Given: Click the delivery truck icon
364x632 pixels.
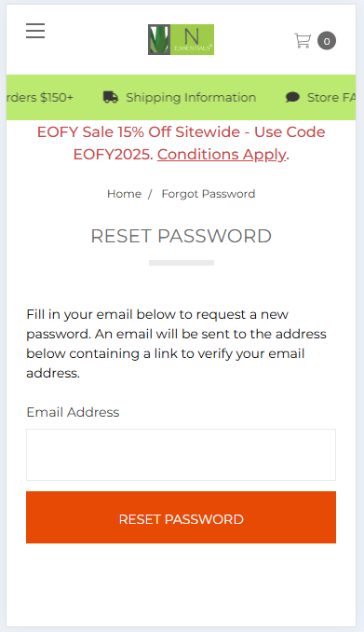Looking at the screenshot, I should click(111, 97).
